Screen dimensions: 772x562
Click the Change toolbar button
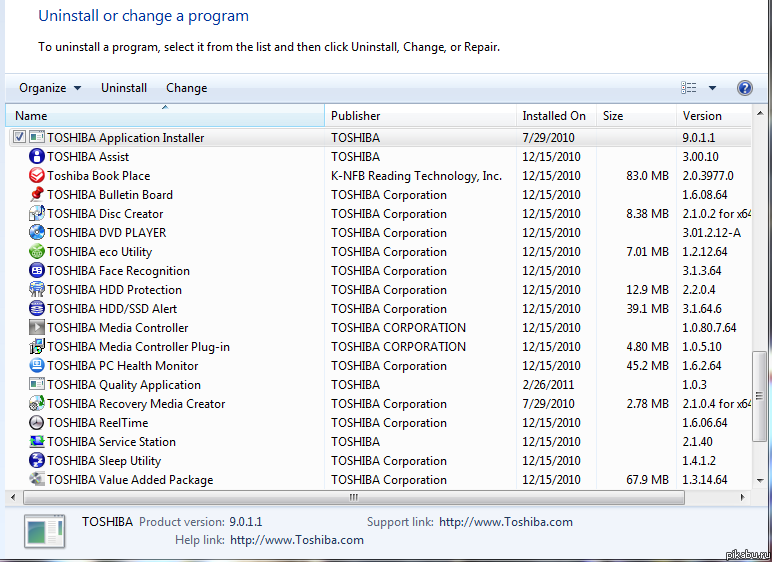[x=187, y=88]
